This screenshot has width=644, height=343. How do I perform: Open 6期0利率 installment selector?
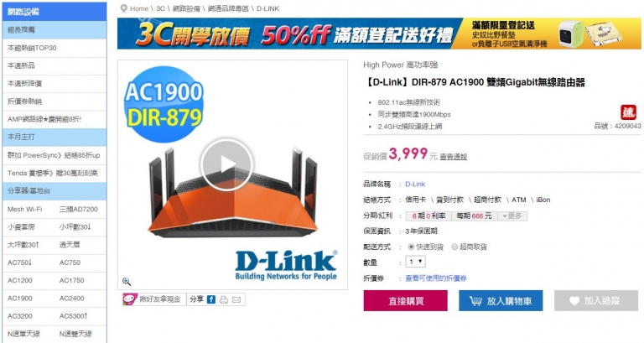pos(428,216)
